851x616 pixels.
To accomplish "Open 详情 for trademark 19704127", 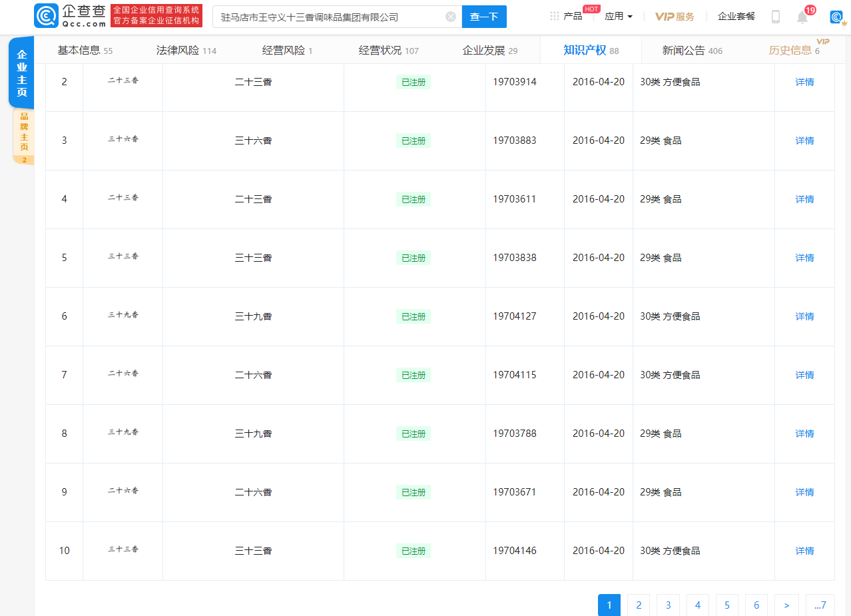I will pyautogui.click(x=804, y=316).
